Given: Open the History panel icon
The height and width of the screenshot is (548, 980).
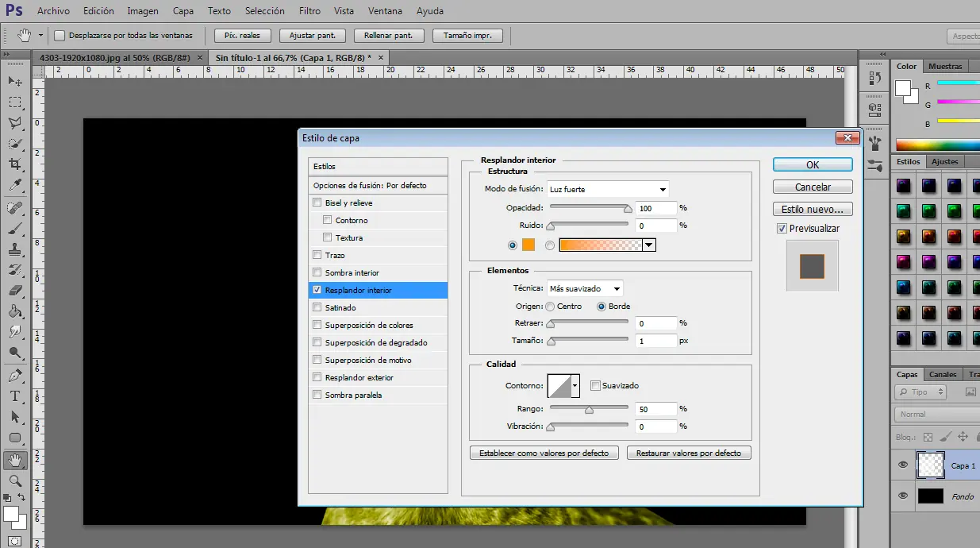Looking at the screenshot, I should click(875, 77).
